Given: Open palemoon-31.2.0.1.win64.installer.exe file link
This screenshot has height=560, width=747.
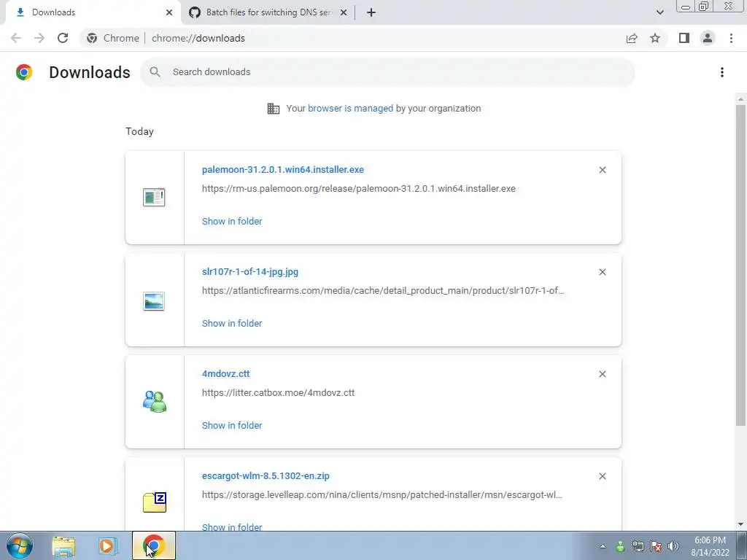Looking at the screenshot, I should (283, 169).
